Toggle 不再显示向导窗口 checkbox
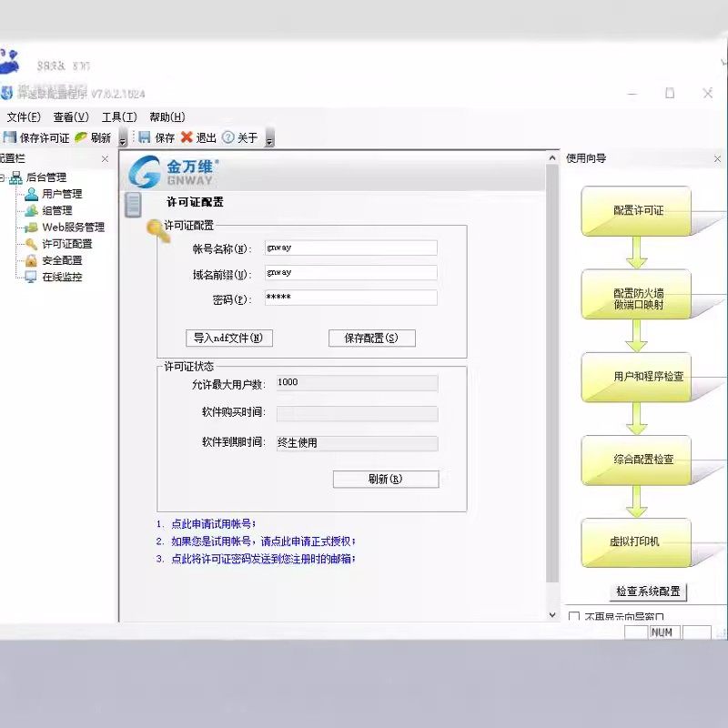728x728 pixels. tap(574, 617)
